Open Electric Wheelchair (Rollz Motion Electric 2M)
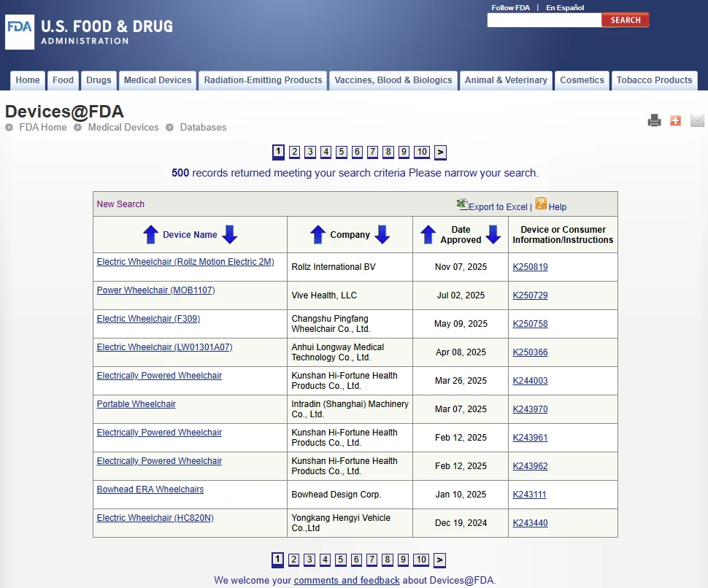The image size is (708, 588). [185, 262]
